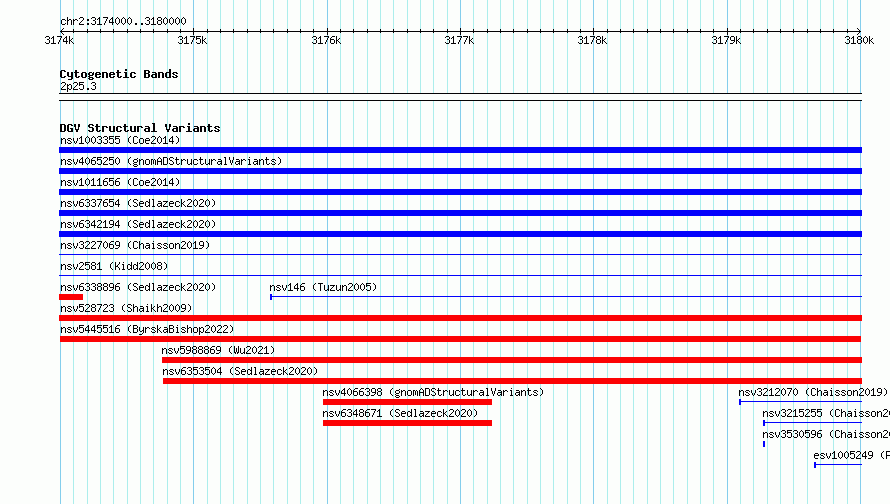Select the thin blue line of nsv2581
The height and width of the screenshot is (504, 890).
coord(460,275)
